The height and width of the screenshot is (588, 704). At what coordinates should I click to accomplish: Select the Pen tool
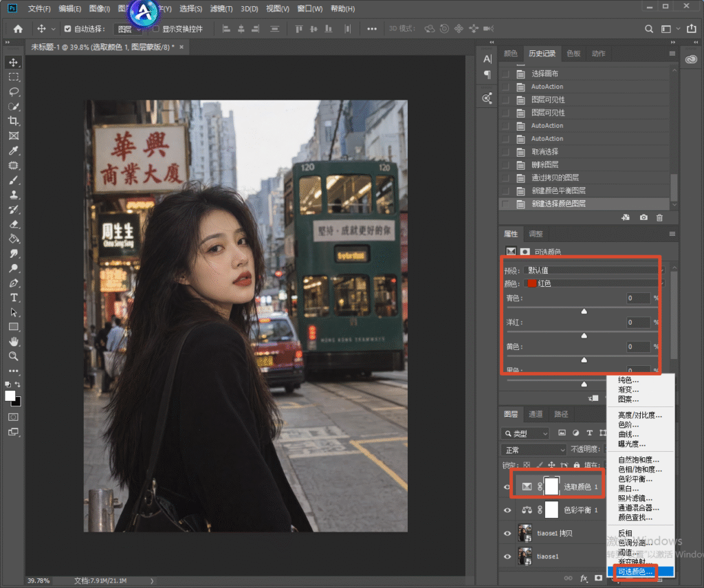click(x=14, y=283)
